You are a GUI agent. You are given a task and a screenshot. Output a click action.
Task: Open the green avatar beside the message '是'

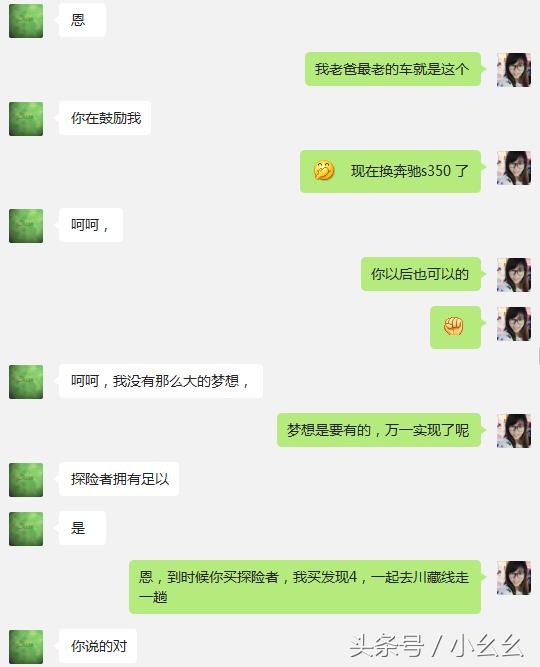point(26,529)
